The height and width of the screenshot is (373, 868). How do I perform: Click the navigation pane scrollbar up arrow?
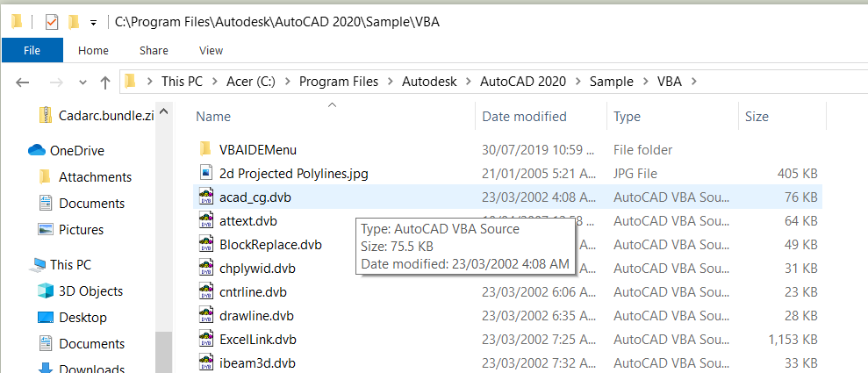(x=164, y=111)
